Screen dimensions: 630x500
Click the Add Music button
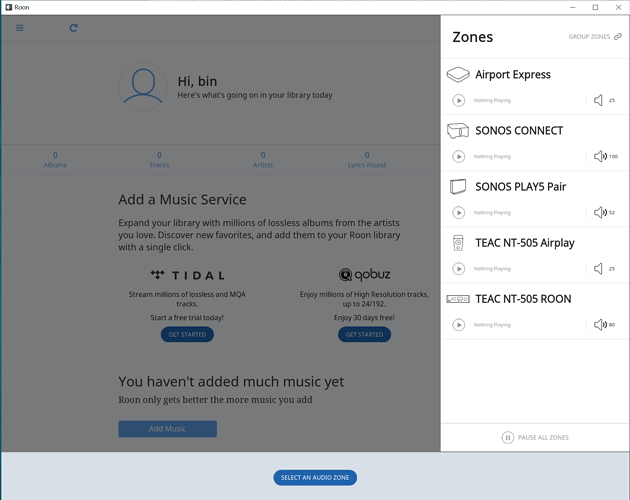click(x=168, y=429)
